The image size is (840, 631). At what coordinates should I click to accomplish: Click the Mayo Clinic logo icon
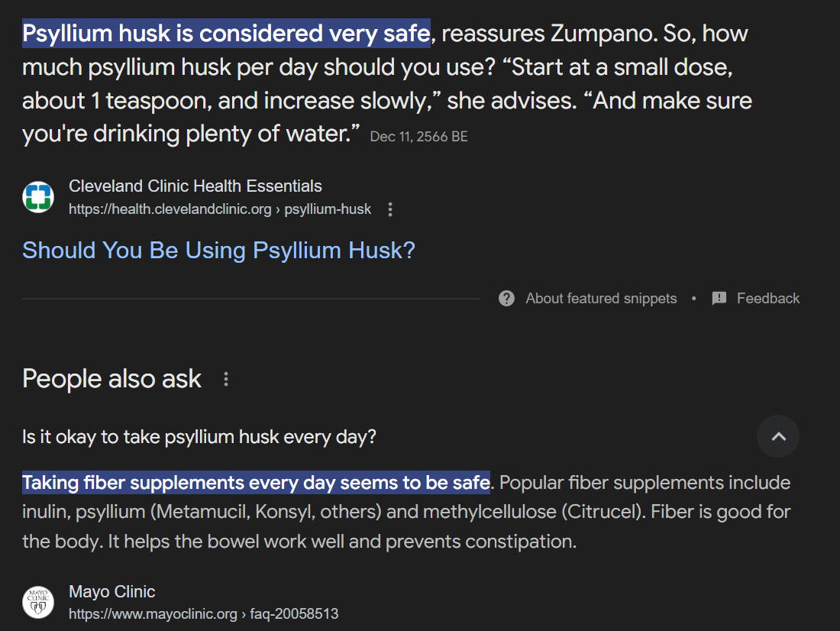click(x=38, y=602)
